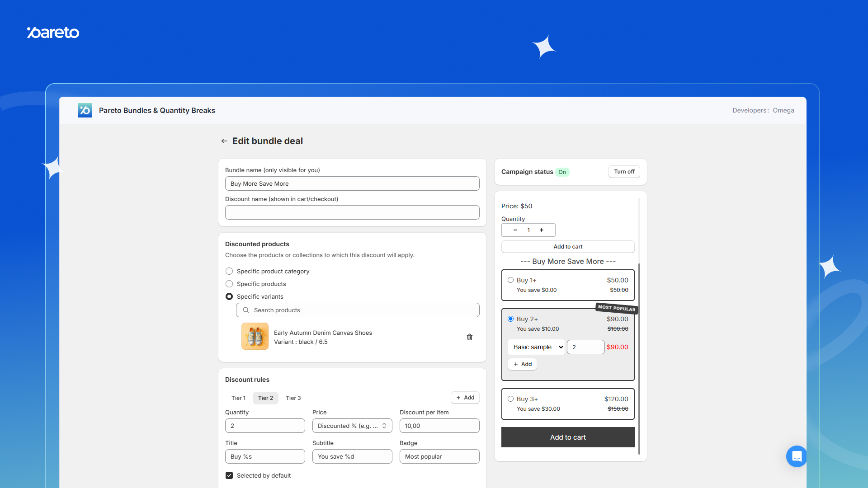The height and width of the screenshot is (488, 868).
Task: Delete the Early Autumn Denim Canvas Shoes variant
Action: (470, 337)
